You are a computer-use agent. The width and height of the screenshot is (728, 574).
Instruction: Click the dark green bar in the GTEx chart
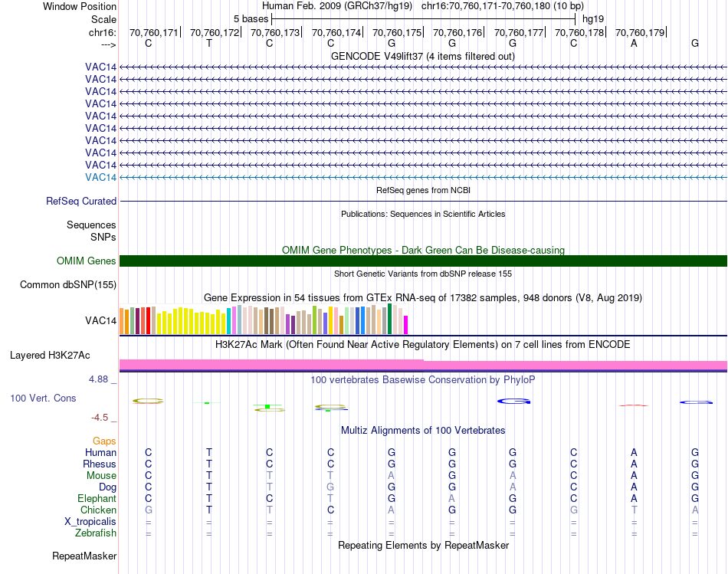tap(389, 319)
